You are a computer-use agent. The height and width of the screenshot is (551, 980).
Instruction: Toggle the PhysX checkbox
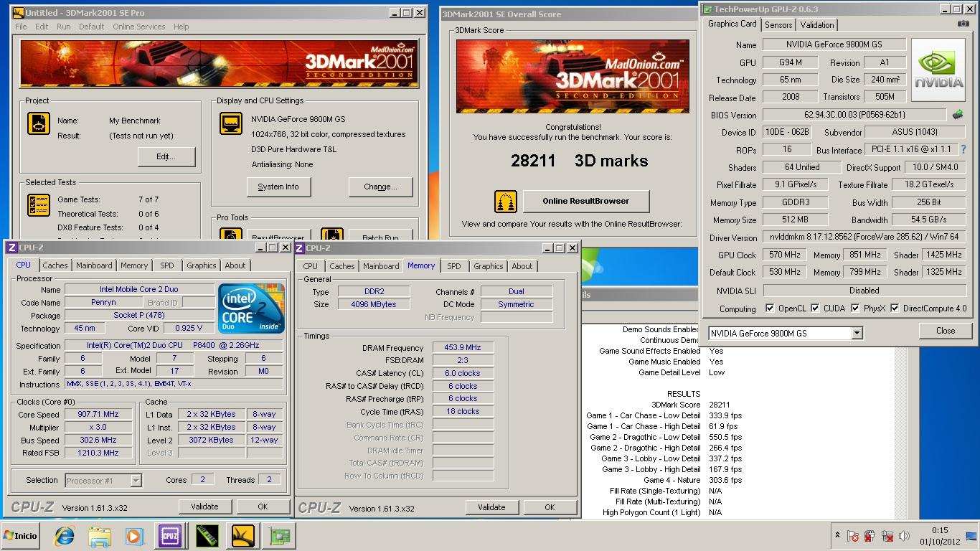pos(855,309)
